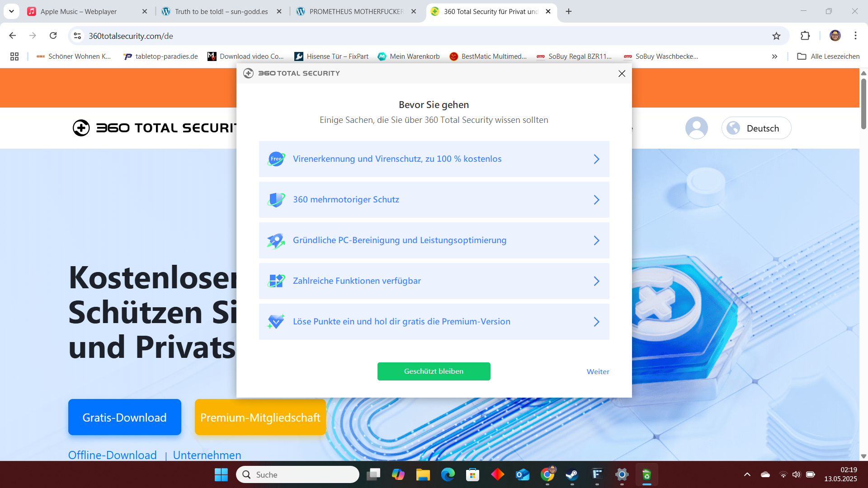This screenshot has width=868, height=488.
Task: Click the 'Weiter' link in the popup
Action: pos(598,371)
